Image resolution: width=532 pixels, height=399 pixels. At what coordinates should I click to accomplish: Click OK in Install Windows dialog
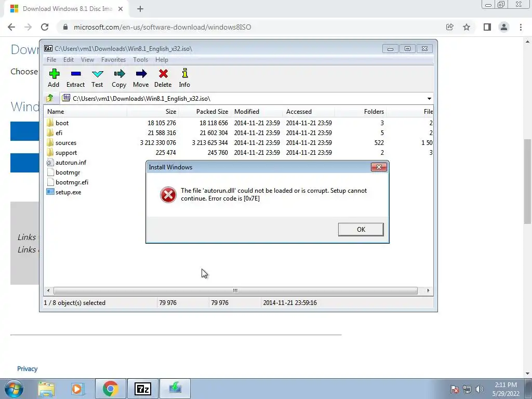pos(361,229)
